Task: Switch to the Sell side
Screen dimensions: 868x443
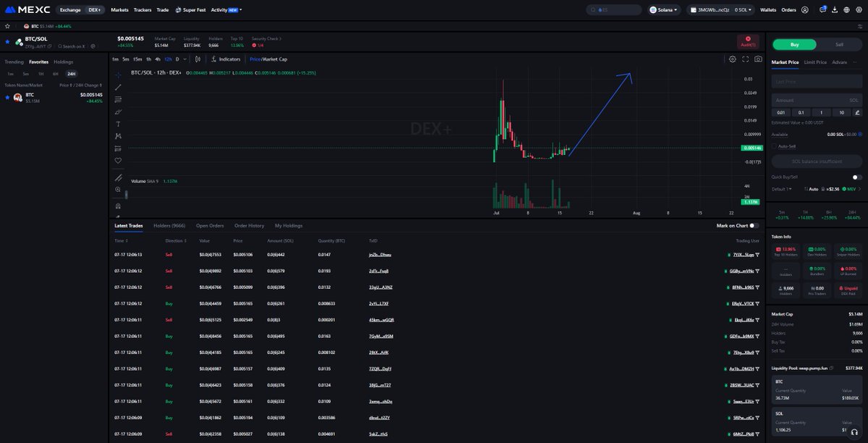Action: pos(839,44)
